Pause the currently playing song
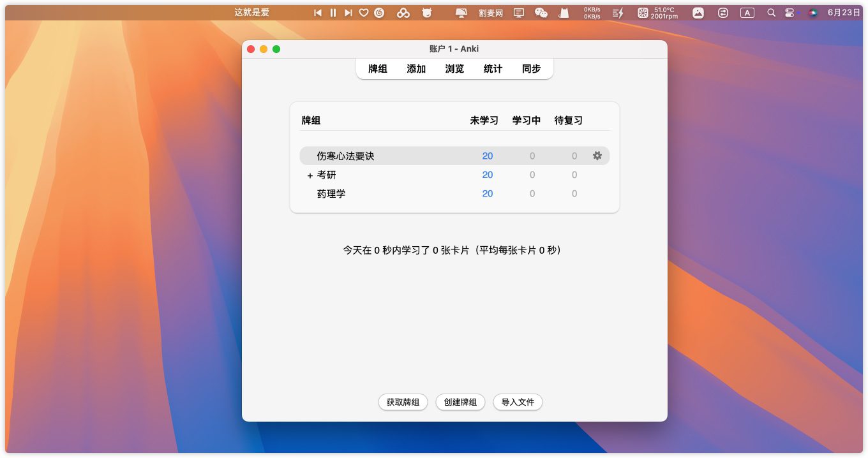The image size is (868, 458). pos(333,13)
